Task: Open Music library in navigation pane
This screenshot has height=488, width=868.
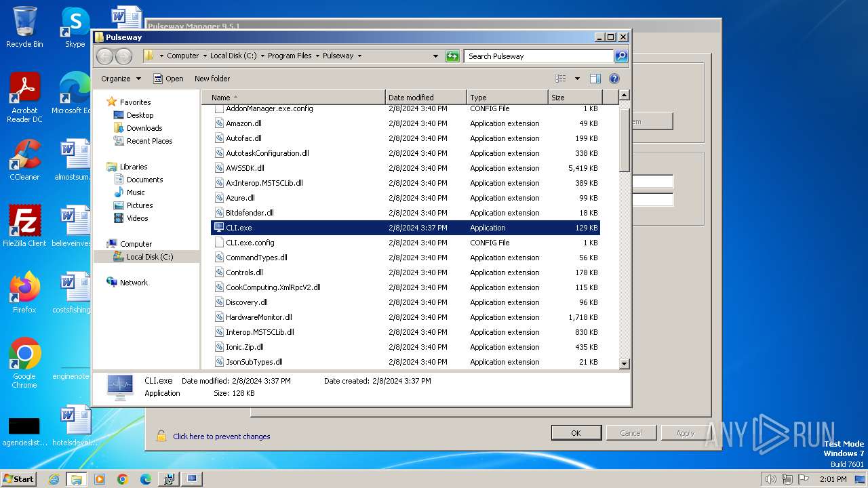Action: [x=136, y=192]
